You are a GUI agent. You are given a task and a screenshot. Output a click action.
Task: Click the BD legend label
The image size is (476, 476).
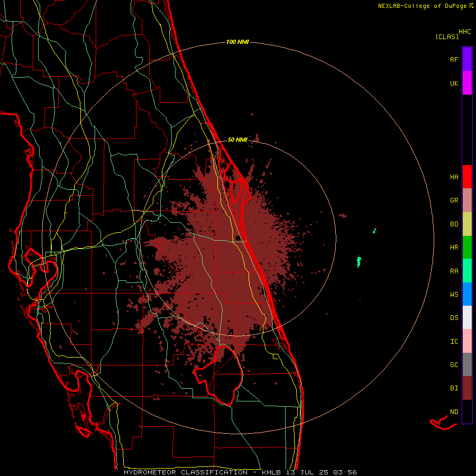(x=454, y=224)
